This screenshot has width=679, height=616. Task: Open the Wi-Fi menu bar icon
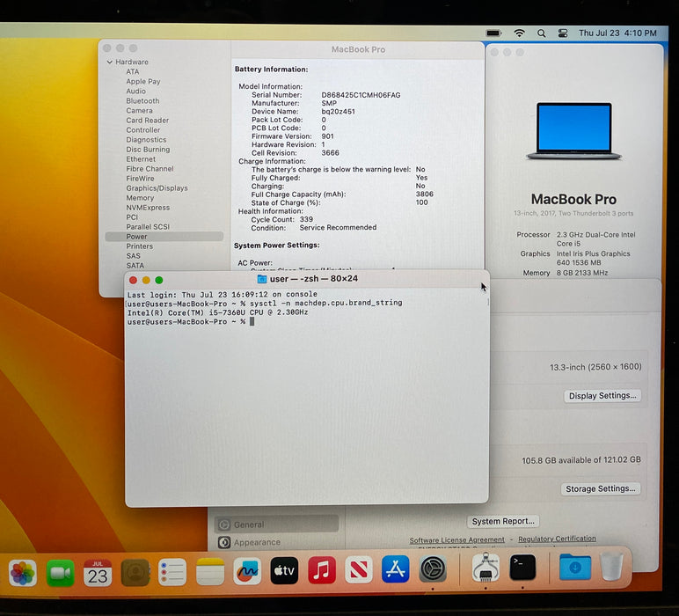pos(519,33)
